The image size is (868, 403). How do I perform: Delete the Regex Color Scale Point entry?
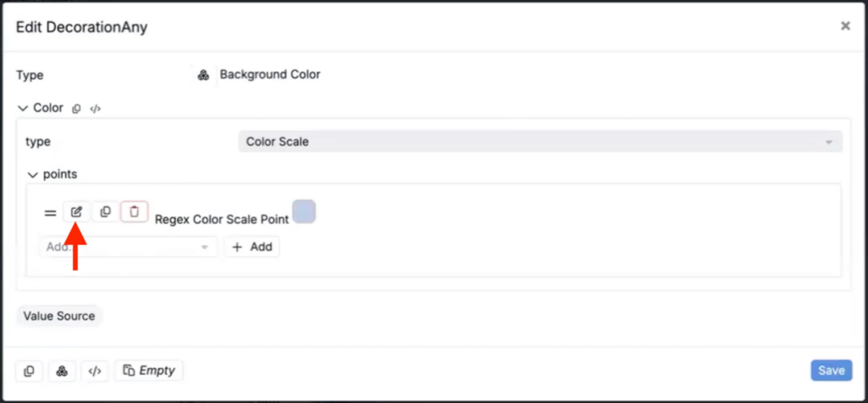[x=135, y=212]
